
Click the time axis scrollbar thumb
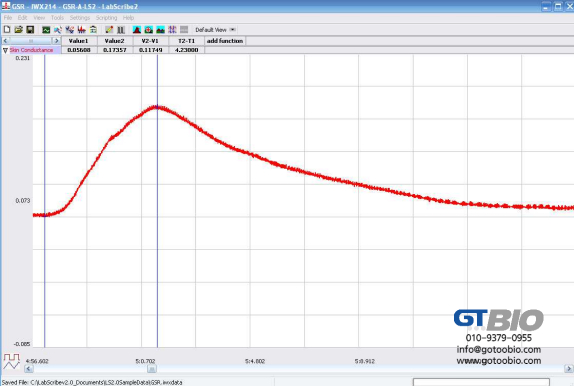click(152, 369)
